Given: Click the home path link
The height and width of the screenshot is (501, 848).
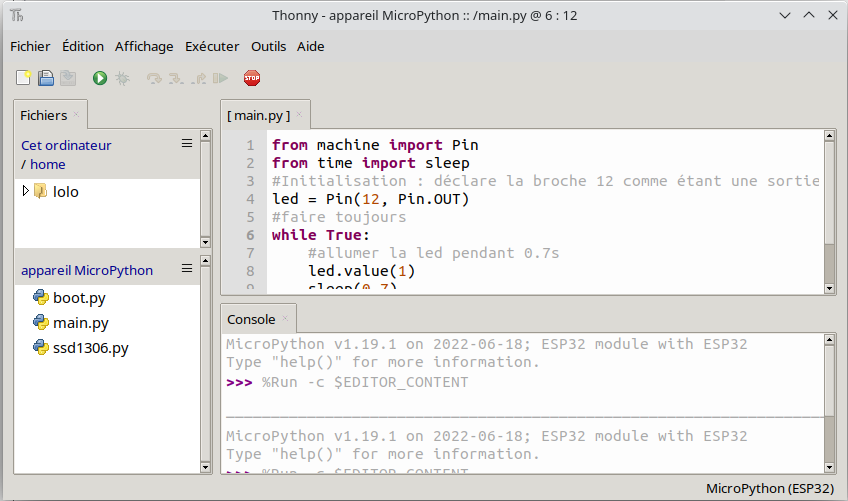Looking at the screenshot, I should [x=48, y=164].
